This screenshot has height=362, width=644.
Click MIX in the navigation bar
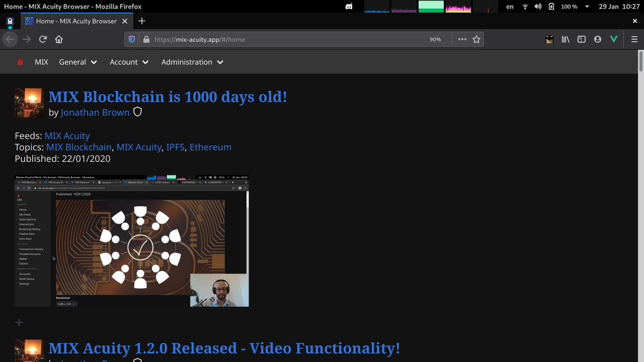coord(41,62)
